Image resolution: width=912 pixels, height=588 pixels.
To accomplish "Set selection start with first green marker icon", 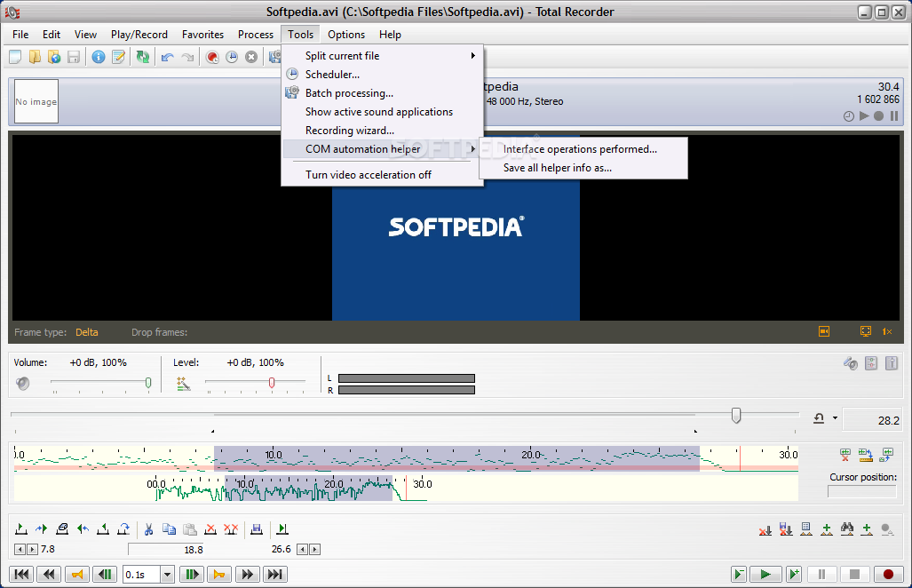I will click(x=21, y=528).
